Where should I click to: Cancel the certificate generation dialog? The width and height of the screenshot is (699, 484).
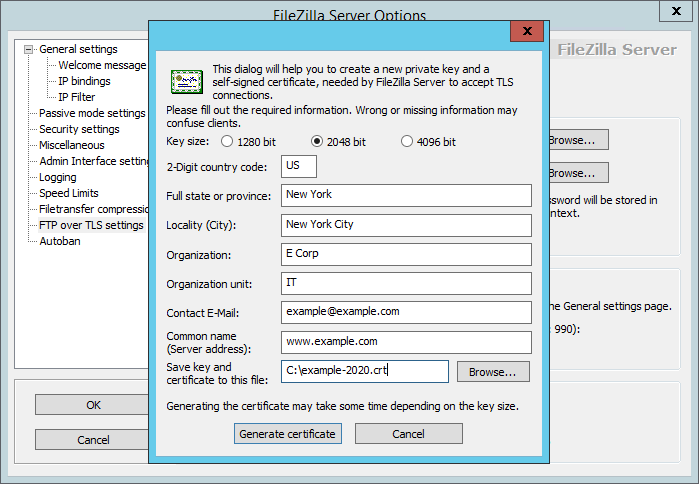point(408,434)
